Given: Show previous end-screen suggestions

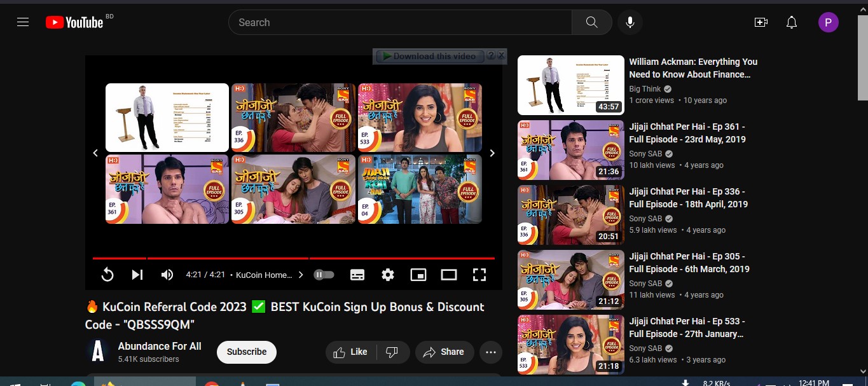Looking at the screenshot, I should 95,153.
